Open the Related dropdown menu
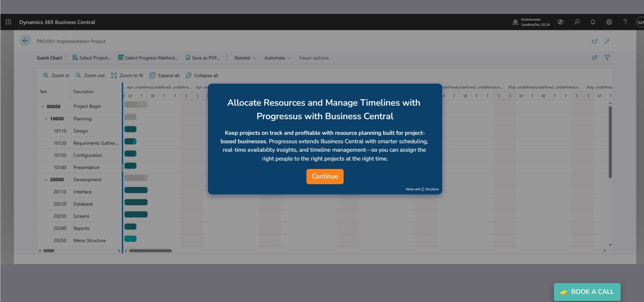 245,58
